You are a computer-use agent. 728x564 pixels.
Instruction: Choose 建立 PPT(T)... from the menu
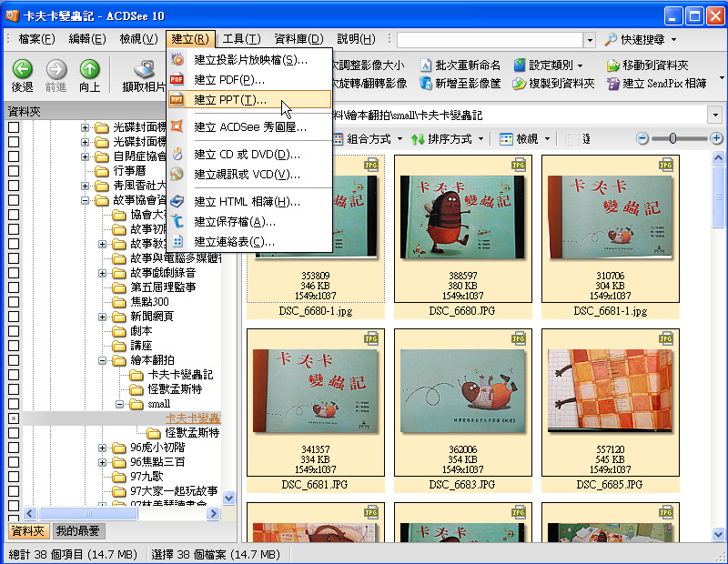coord(250,100)
